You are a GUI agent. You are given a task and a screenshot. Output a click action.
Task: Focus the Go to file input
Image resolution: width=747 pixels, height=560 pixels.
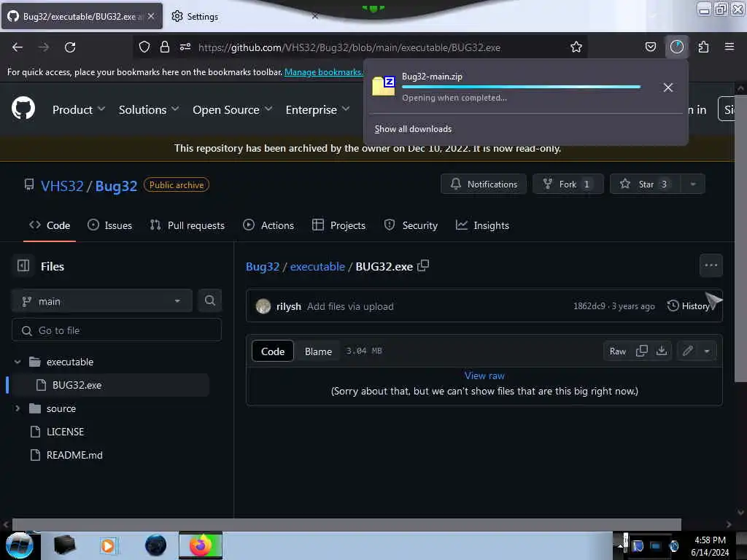117,330
